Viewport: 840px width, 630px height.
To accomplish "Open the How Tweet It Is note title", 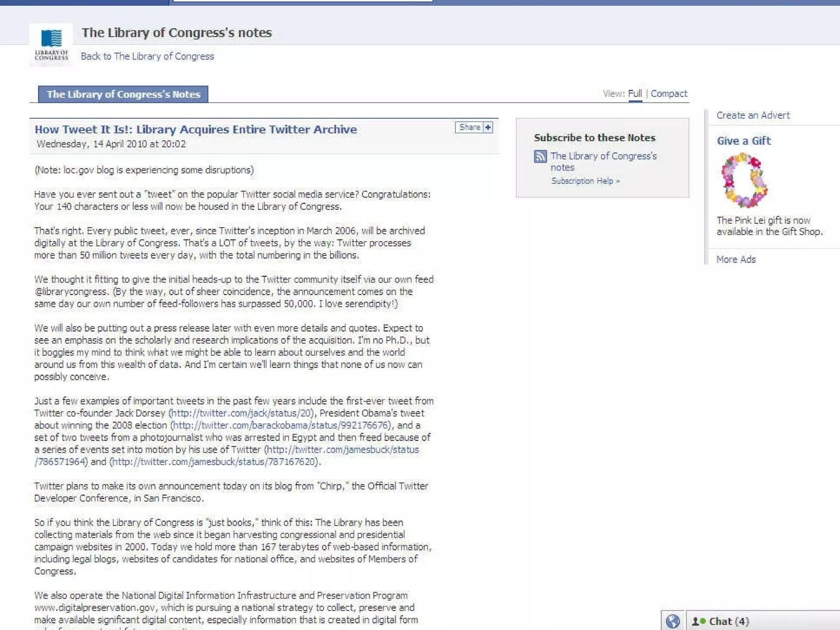I will click(196, 130).
